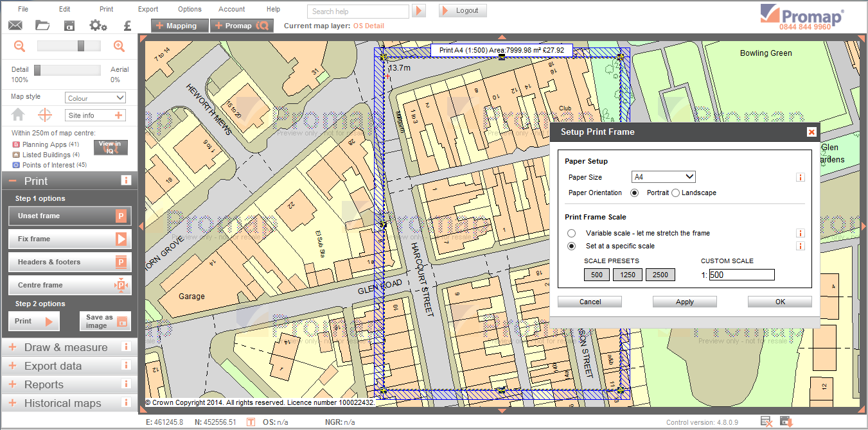Open the Paper Size dropdown
The image size is (868, 430).
click(x=664, y=177)
